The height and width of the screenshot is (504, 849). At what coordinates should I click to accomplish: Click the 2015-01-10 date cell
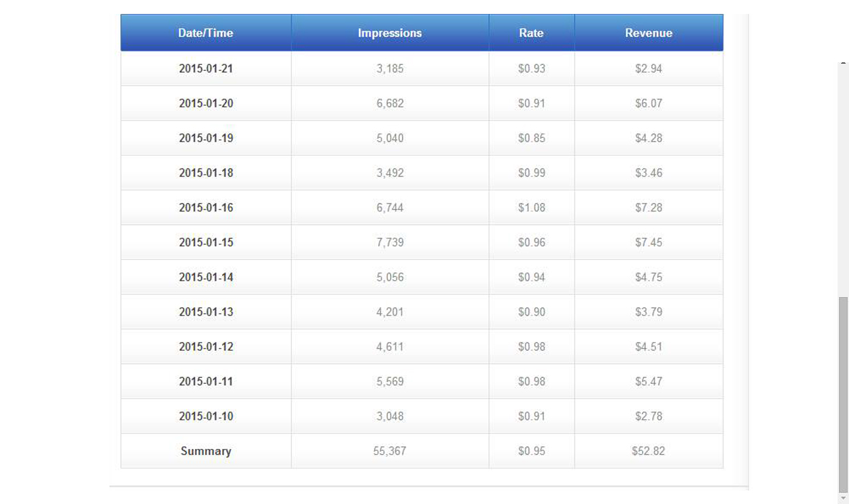[206, 416]
